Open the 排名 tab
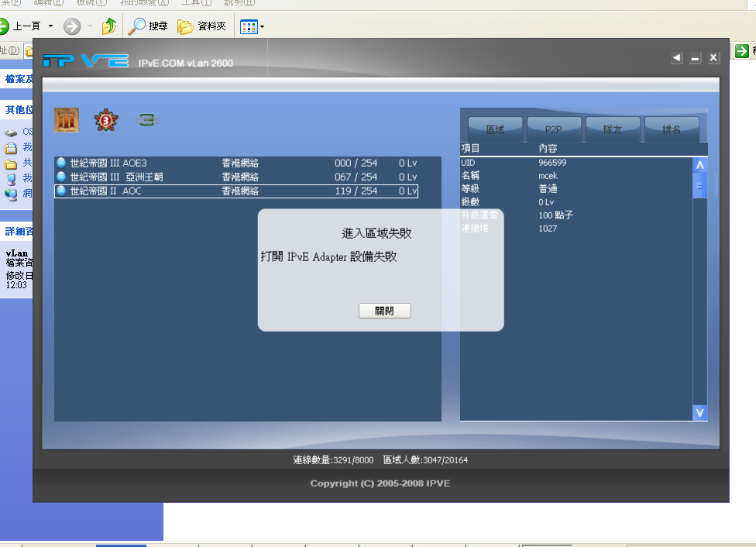 pyautogui.click(x=672, y=129)
